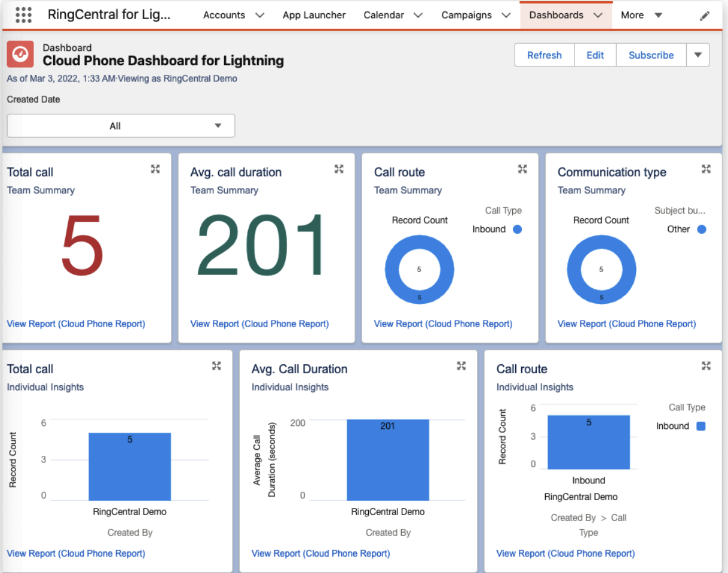Open View Report under Communication type
The width and height of the screenshot is (728, 573).
click(626, 324)
